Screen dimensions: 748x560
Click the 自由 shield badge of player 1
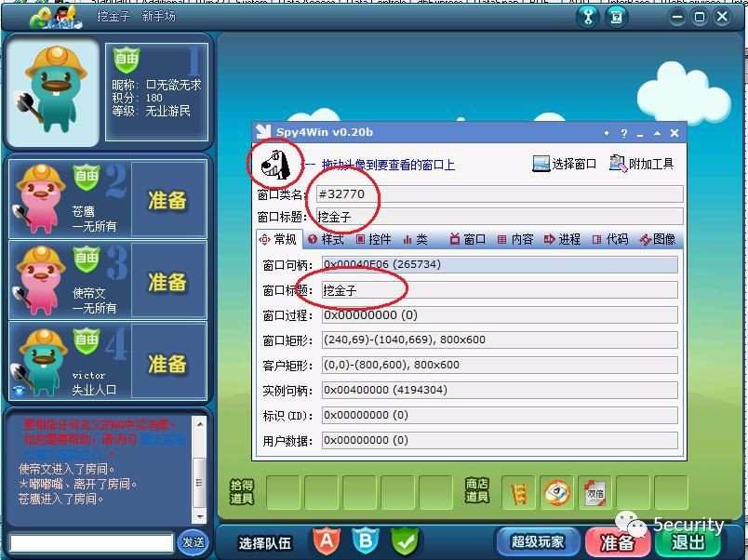[127, 60]
